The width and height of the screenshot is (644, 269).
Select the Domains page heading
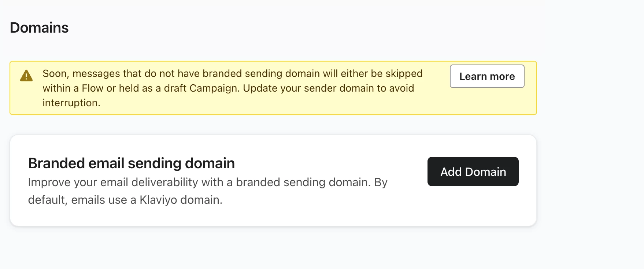[39, 28]
